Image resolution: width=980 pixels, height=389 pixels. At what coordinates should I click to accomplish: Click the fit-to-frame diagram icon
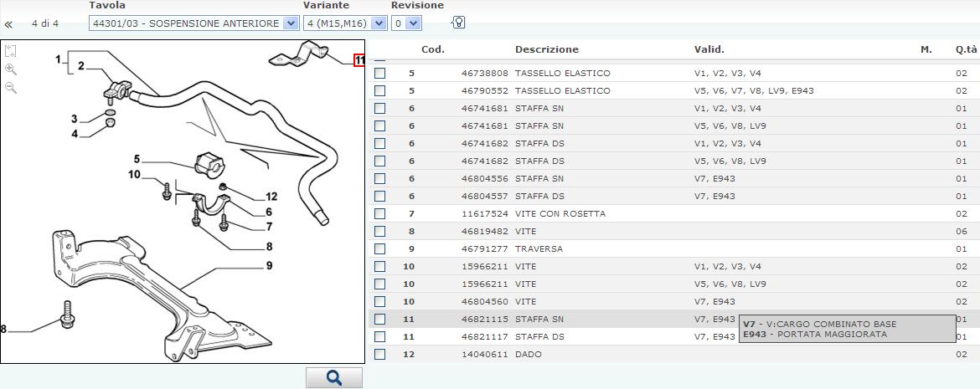tap(11, 52)
